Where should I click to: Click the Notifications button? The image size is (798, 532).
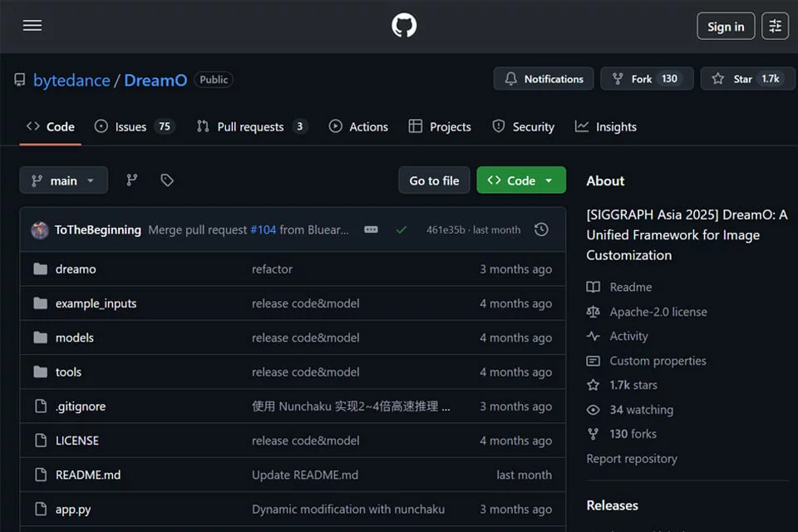(x=544, y=79)
